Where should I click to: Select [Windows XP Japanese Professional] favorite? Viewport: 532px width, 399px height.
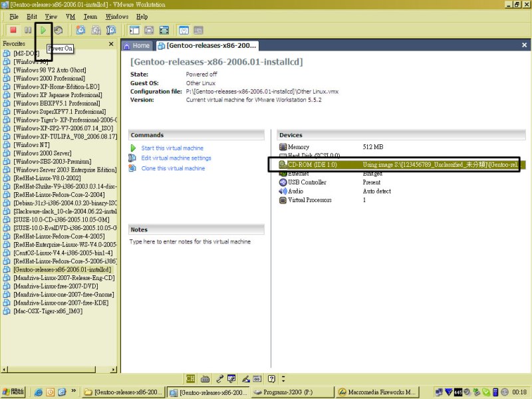pos(58,94)
